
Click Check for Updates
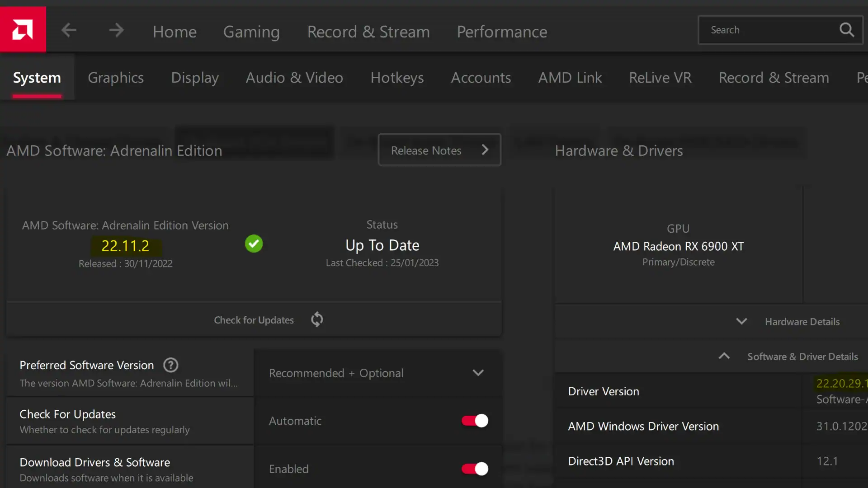pyautogui.click(x=254, y=319)
